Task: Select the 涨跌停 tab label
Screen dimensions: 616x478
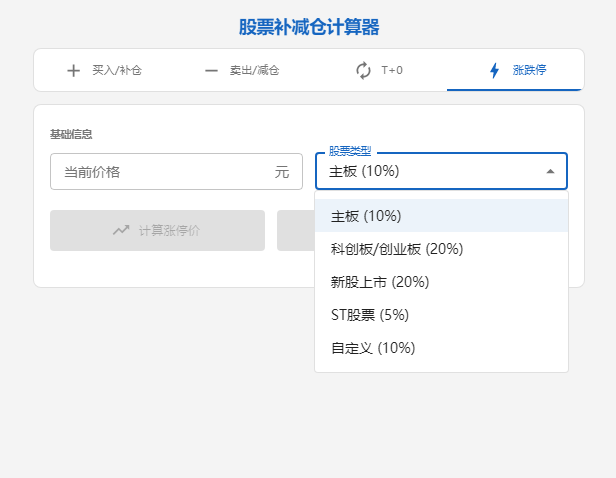Action: point(529,71)
